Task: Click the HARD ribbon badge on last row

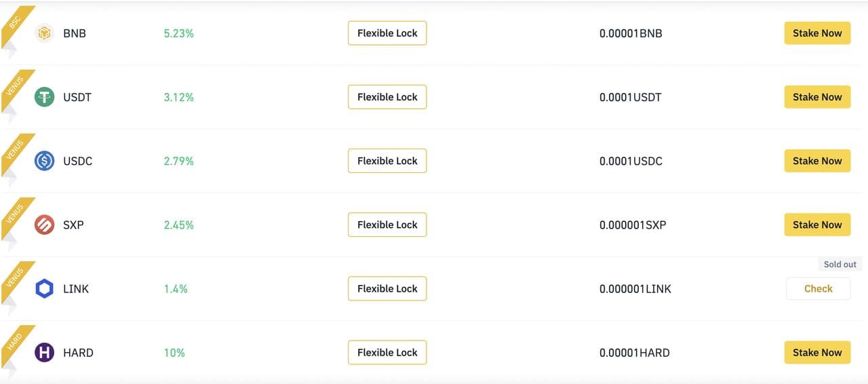Action: pyautogui.click(x=15, y=341)
